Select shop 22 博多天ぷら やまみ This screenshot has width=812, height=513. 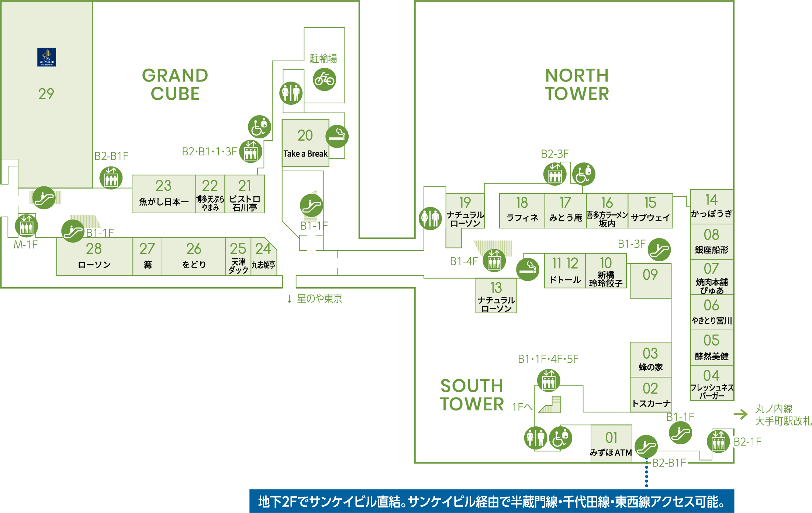coord(210,194)
